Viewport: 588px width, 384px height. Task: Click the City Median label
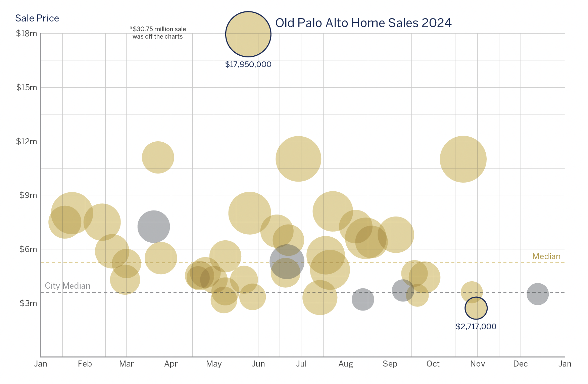(67, 286)
